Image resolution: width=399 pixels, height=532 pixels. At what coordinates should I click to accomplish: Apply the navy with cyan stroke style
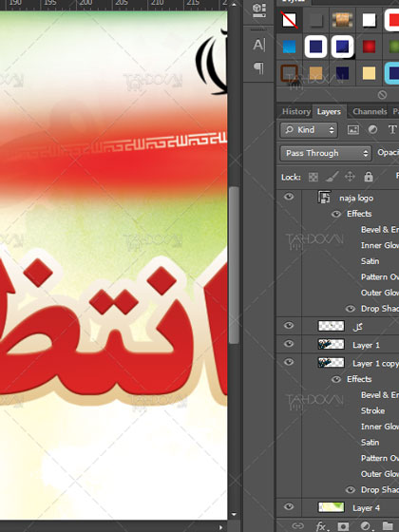[x=392, y=73]
